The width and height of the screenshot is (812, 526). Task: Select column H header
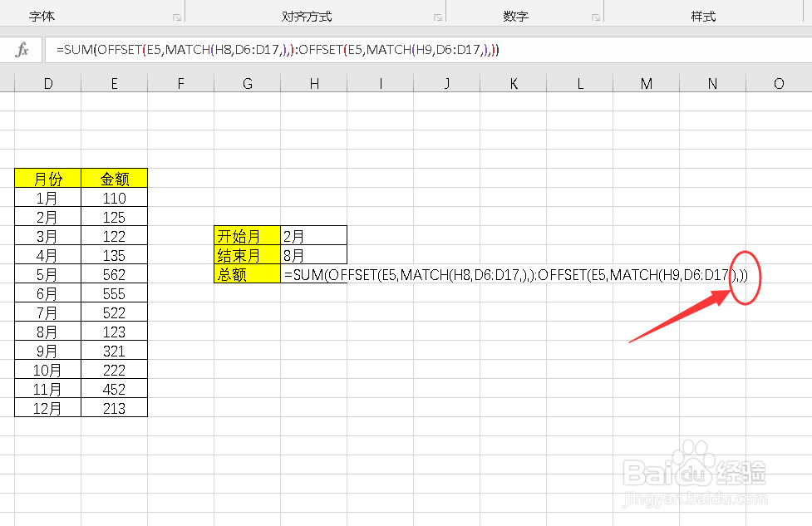coord(314,83)
